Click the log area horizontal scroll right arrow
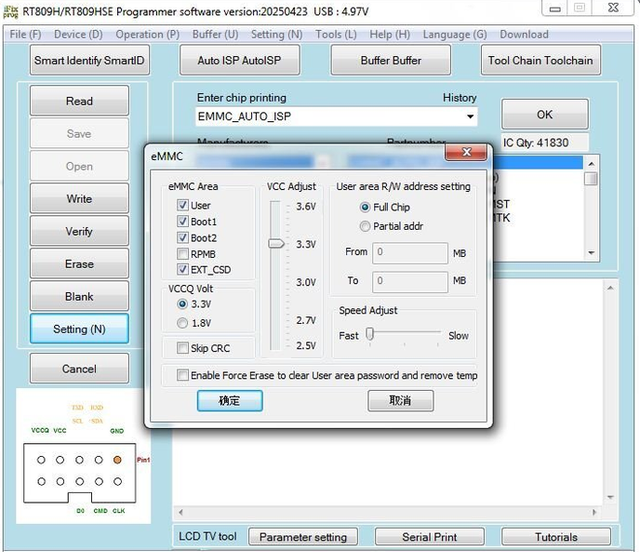 click(594, 512)
